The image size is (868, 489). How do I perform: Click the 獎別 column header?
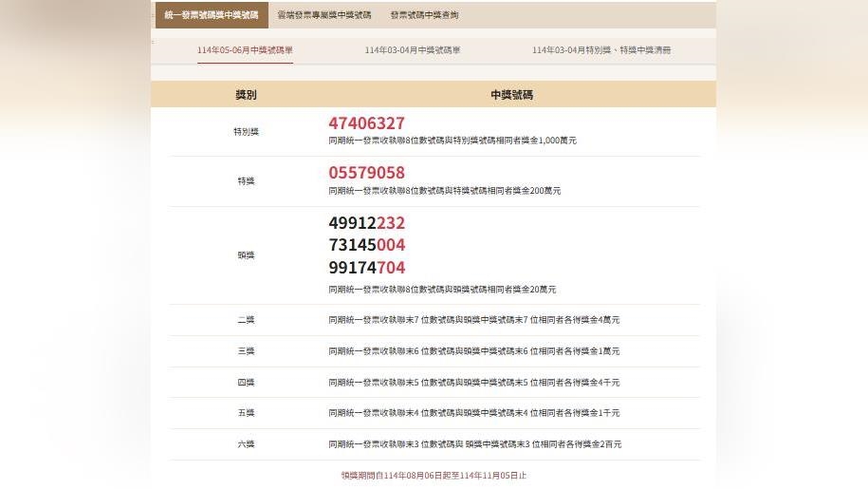(x=246, y=95)
